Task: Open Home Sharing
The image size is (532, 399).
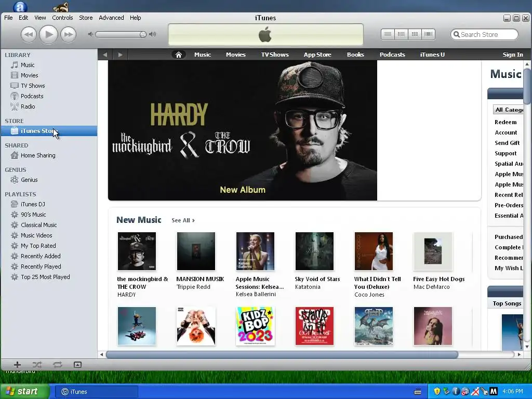Action: [x=49, y=155]
